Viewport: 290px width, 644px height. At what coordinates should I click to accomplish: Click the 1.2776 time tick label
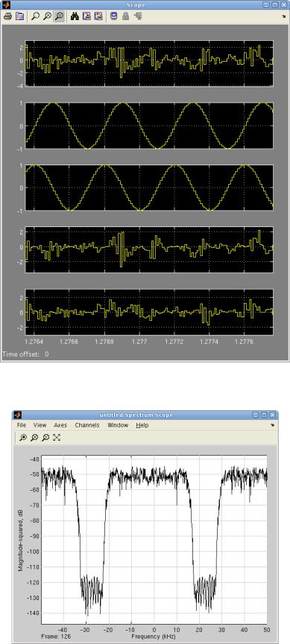pyautogui.click(x=245, y=341)
